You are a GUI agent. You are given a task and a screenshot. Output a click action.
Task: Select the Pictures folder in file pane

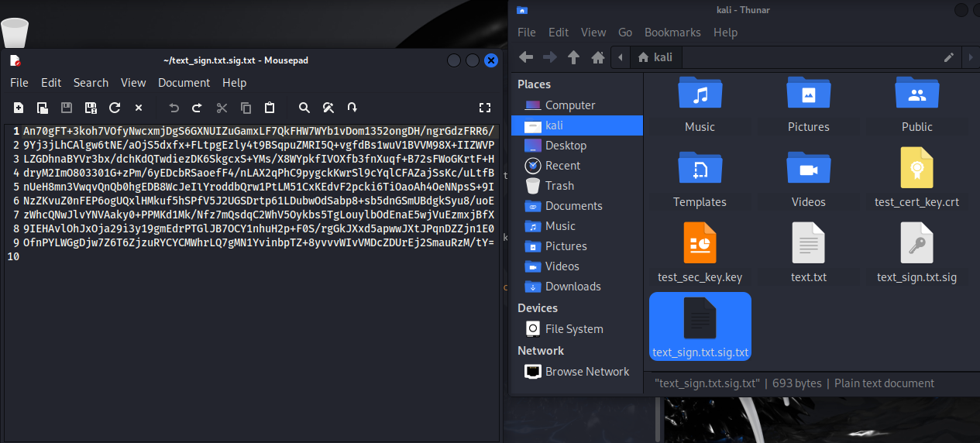pos(809,94)
